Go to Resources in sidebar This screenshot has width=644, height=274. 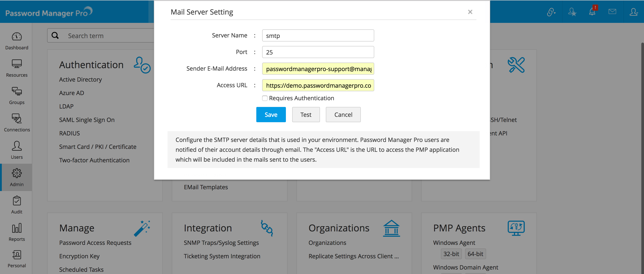click(17, 68)
